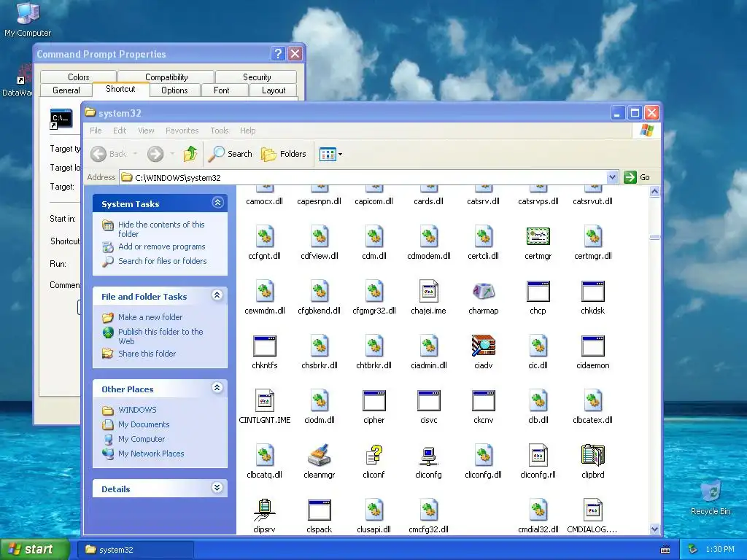The width and height of the screenshot is (747, 560).
Task: Select the CINTLGNT.IME file icon
Action: [264, 401]
